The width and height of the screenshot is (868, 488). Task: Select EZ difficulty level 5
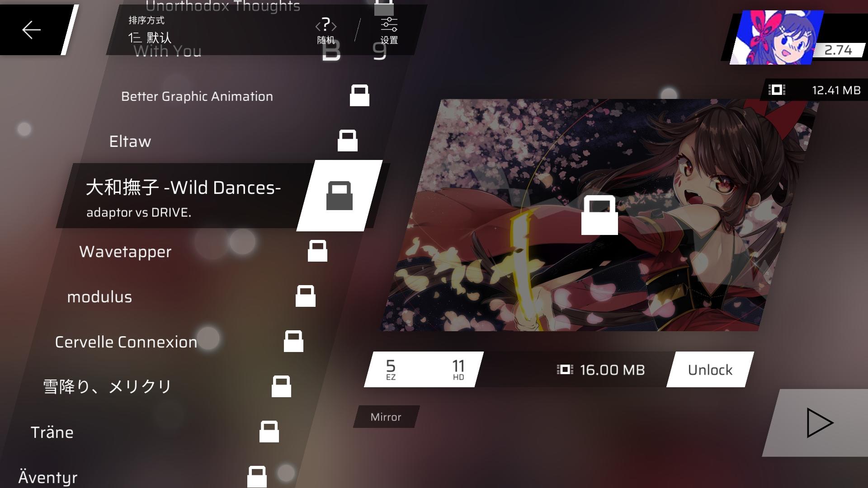click(391, 369)
